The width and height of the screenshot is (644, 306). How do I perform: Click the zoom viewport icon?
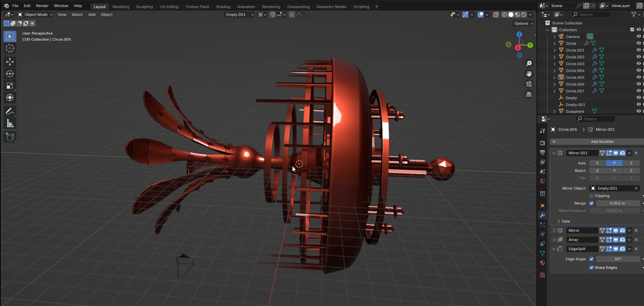pyautogui.click(x=529, y=63)
